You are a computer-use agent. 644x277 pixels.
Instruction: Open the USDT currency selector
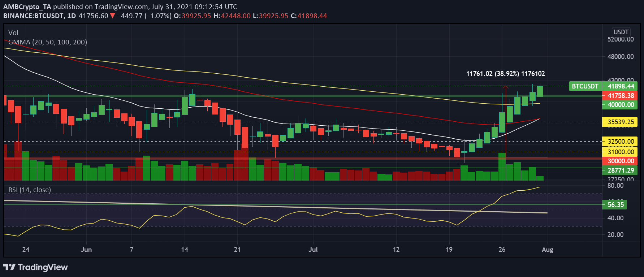(621, 32)
